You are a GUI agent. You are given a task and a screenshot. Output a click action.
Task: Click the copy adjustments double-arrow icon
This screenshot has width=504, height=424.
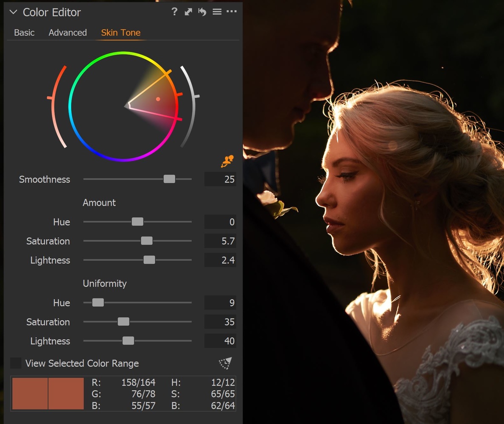[x=188, y=12]
